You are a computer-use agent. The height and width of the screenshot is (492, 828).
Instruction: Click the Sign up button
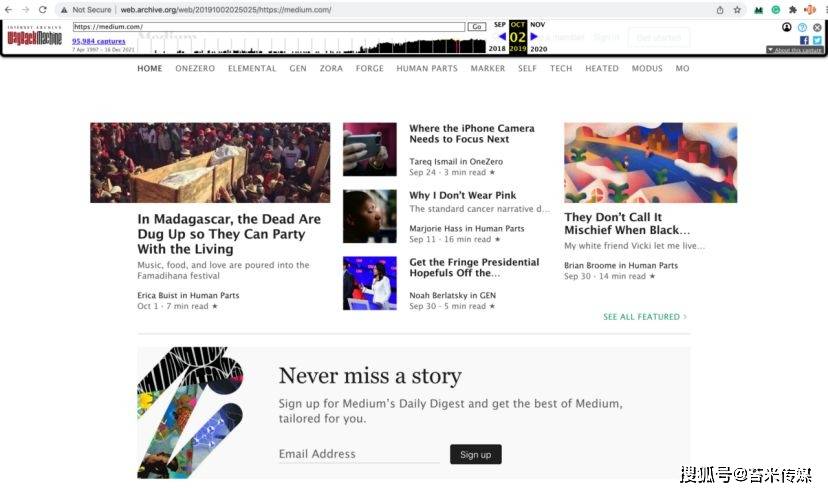point(476,455)
